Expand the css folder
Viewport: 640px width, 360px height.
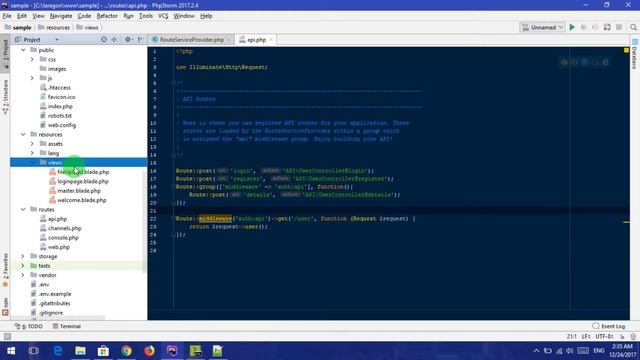[32, 59]
